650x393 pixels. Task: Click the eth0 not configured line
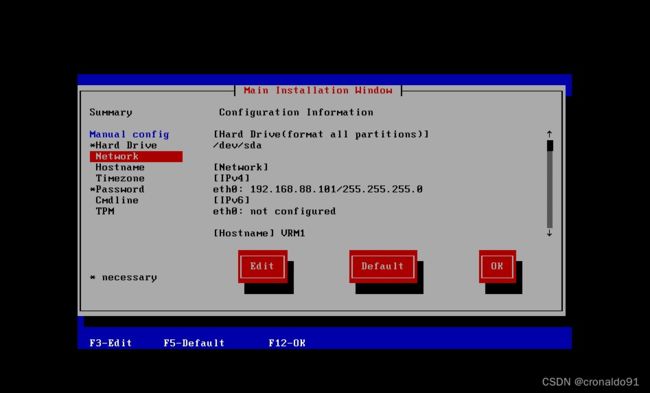point(274,211)
